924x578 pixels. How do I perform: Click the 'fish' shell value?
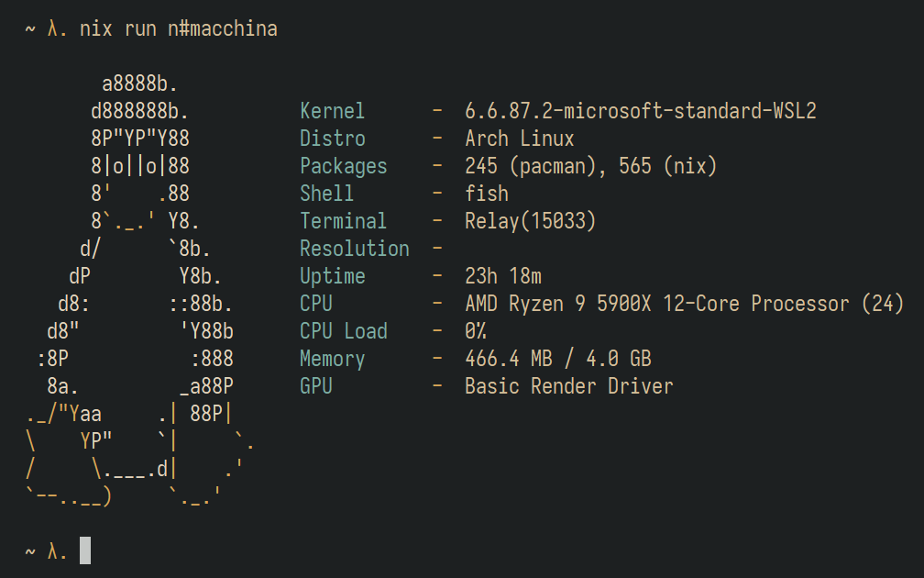(486, 194)
